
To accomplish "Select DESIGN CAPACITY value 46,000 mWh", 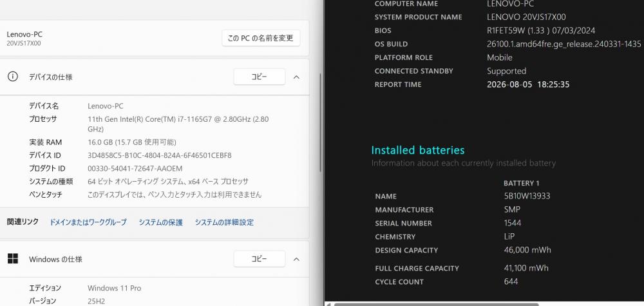I will (527, 250).
